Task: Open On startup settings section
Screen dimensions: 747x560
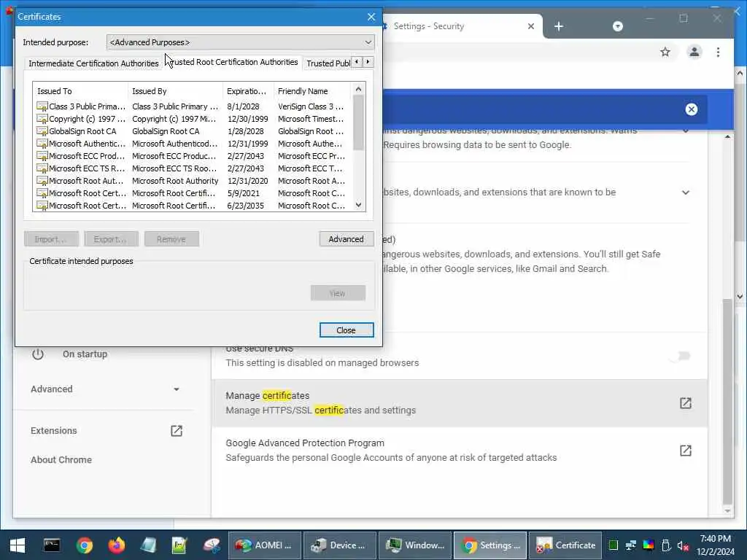Action: coord(85,354)
